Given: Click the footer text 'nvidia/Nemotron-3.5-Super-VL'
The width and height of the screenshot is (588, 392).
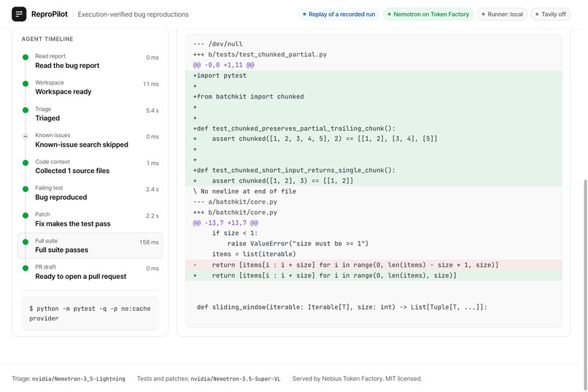Looking at the screenshot, I should click(x=236, y=379).
